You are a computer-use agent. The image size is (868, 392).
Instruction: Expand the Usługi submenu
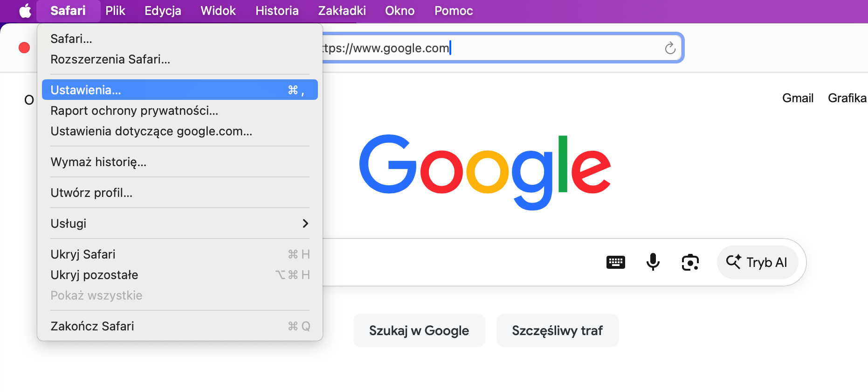click(180, 224)
